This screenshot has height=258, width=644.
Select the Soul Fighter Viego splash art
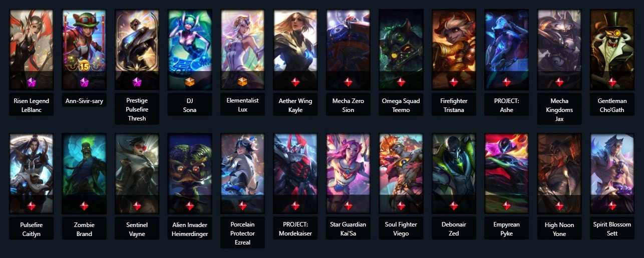point(401,173)
